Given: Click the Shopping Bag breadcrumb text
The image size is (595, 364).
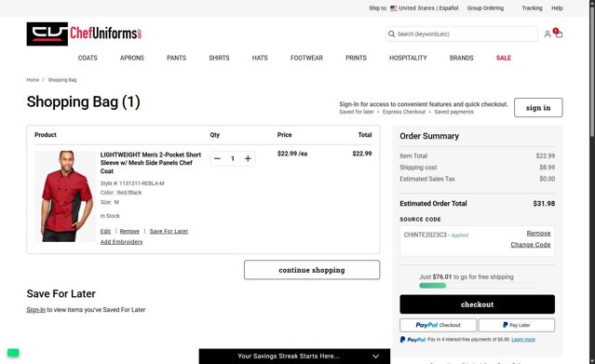Looking at the screenshot, I should [62, 80].
